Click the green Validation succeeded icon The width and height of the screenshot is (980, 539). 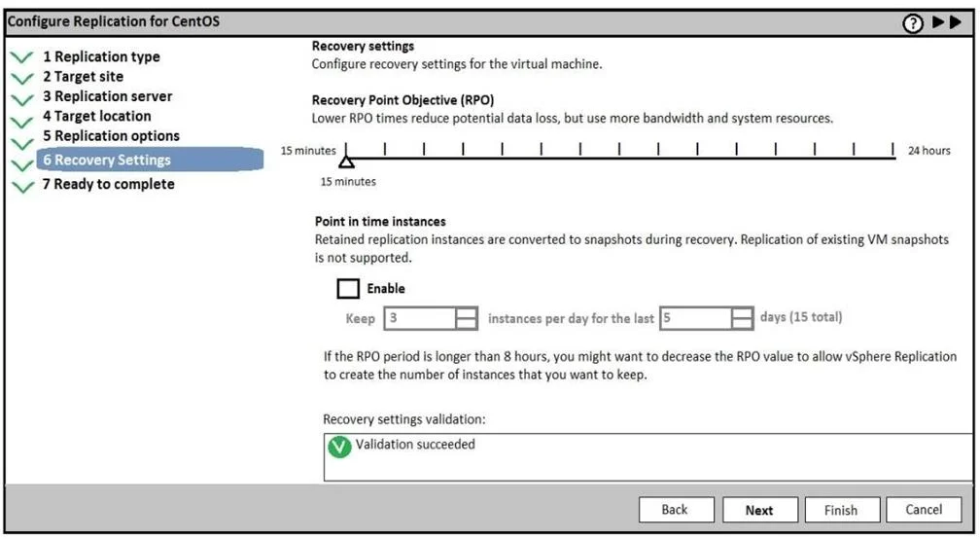(339, 447)
